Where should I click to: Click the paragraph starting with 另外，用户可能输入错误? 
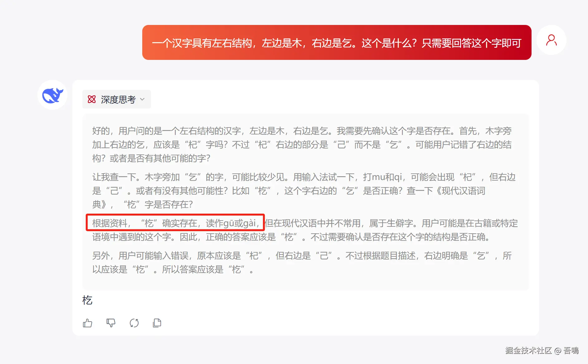[x=302, y=262]
